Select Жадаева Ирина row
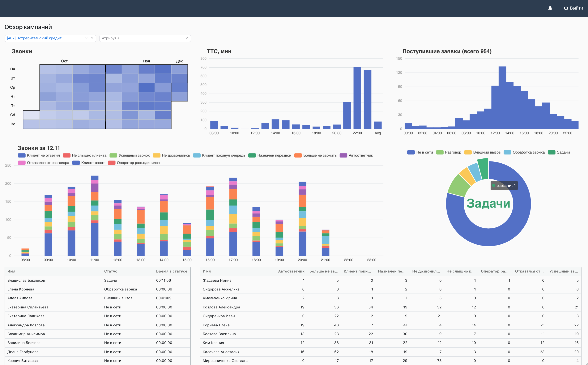588x365 pixels. 390,281
